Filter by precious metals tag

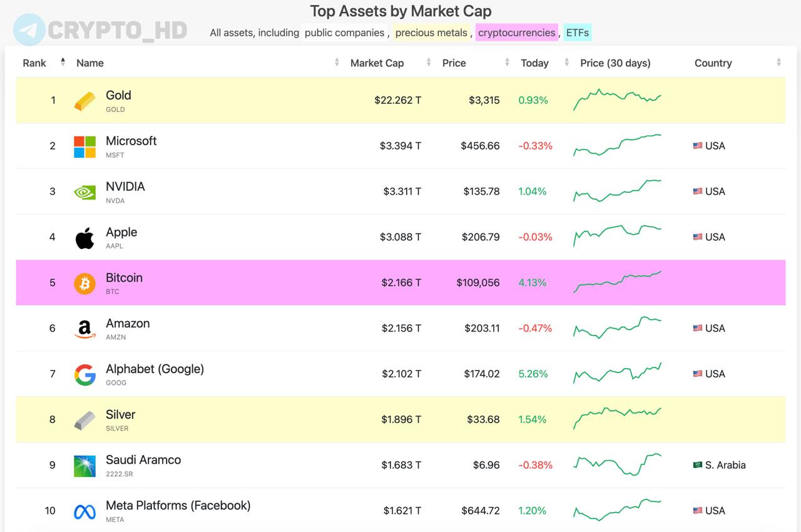431,33
